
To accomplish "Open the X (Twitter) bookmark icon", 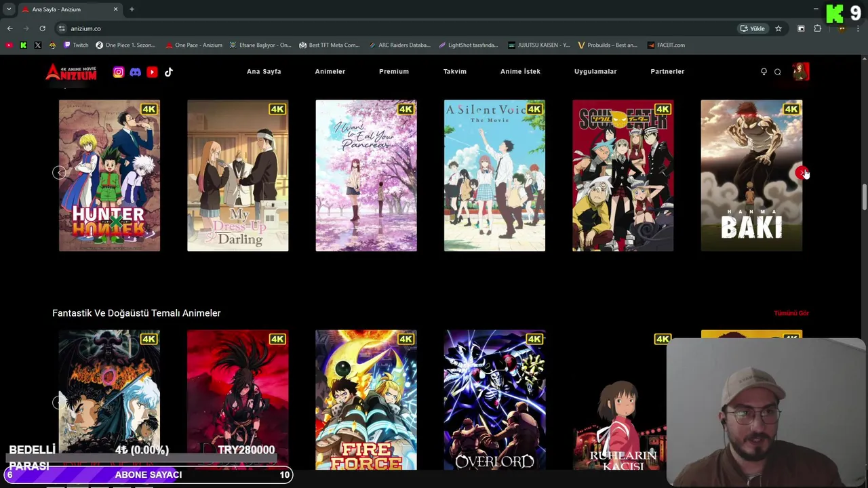I will pos(37,45).
